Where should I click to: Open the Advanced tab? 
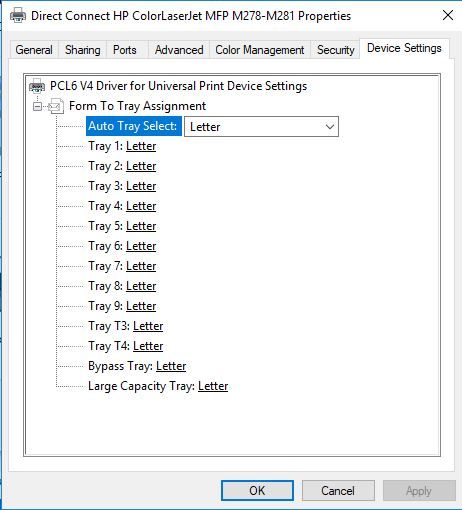tap(179, 50)
